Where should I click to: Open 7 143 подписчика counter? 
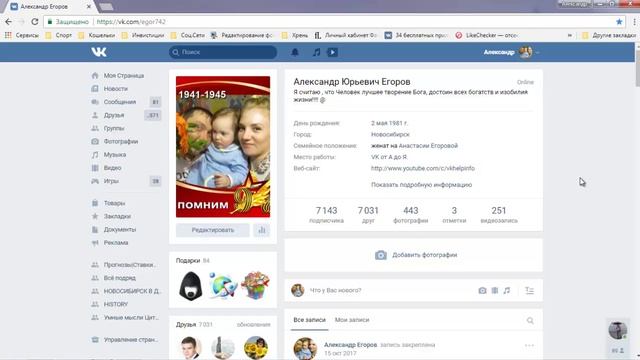(x=327, y=215)
